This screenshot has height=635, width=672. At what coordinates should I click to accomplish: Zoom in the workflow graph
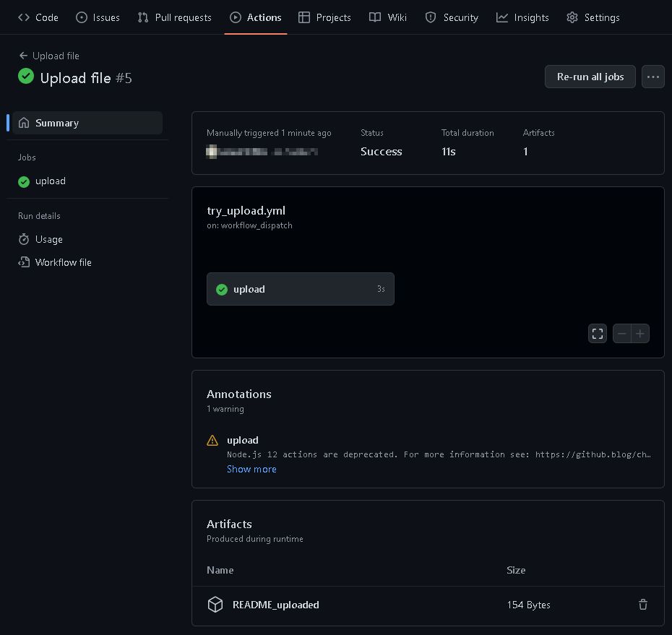[640, 333]
